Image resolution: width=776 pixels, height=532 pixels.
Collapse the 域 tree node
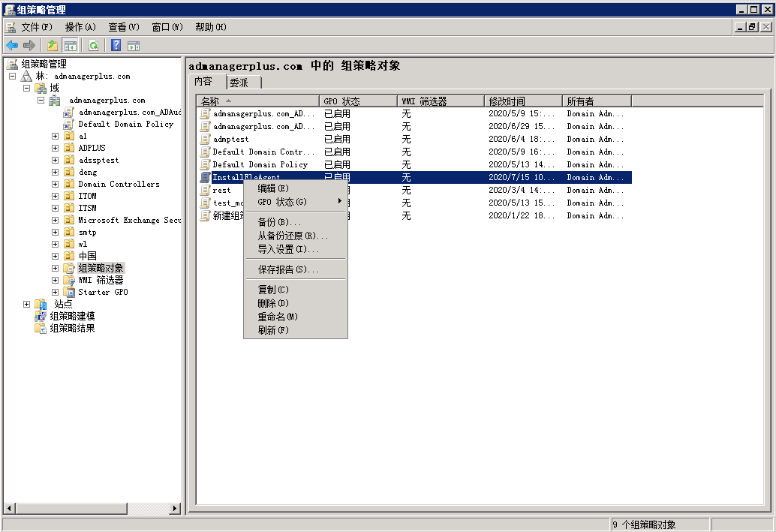coord(26,88)
